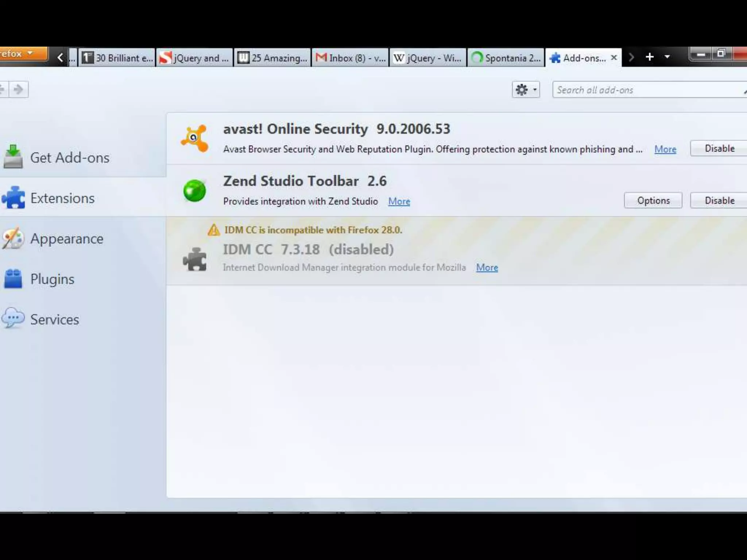Select Zend Studio Toolbar 2.6 title
The width and height of the screenshot is (747, 560).
tap(305, 181)
